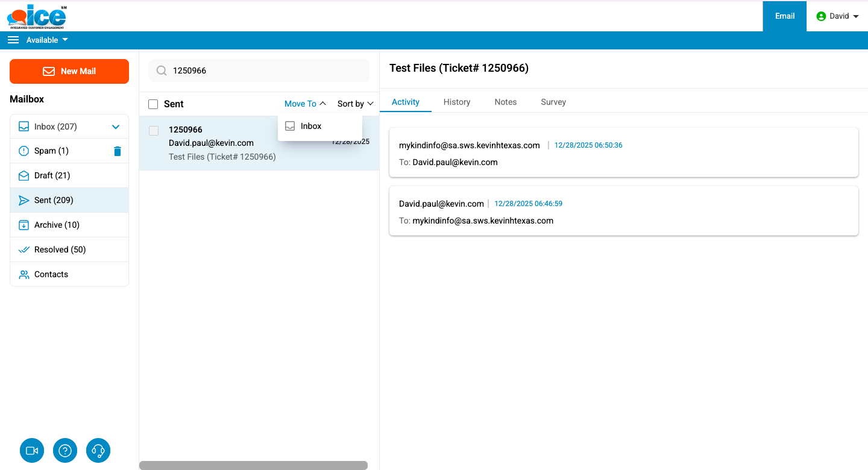The width and height of the screenshot is (868, 470).
Task: Click the New Mail button
Action: pyautogui.click(x=69, y=71)
